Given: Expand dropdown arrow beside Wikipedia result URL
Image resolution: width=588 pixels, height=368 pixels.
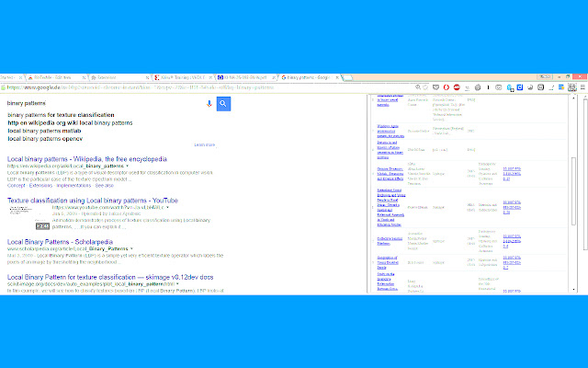Looking at the screenshot, I should [127, 166].
